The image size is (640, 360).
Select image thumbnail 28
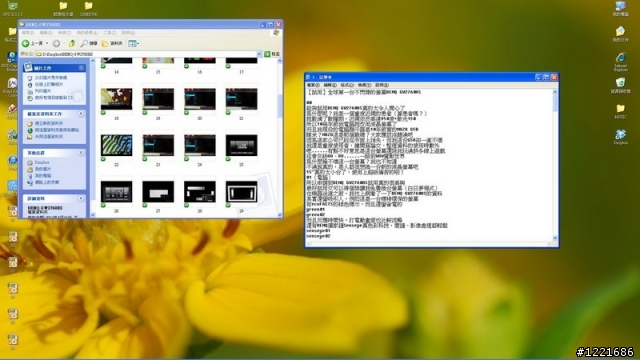pyautogui.click(x=200, y=192)
